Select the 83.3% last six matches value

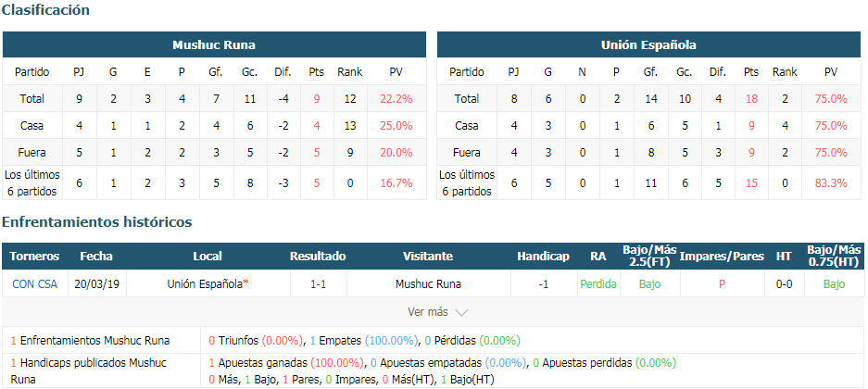(x=831, y=182)
